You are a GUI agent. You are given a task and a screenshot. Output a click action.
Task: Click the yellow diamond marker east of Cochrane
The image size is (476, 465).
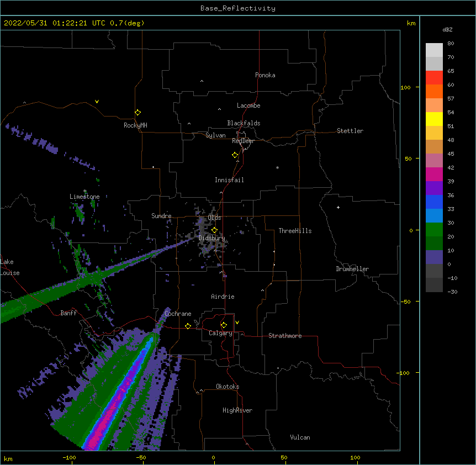click(188, 326)
